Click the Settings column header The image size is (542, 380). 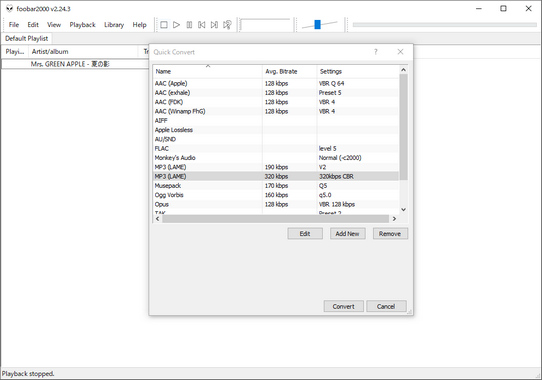[358, 72]
